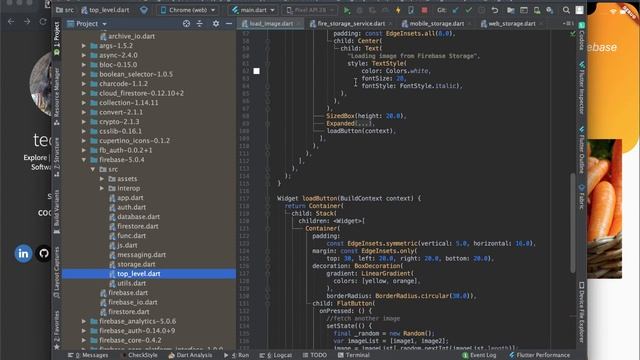
Task: Switch to the web_storage.dart tab
Action: click(x=511, y=24)
